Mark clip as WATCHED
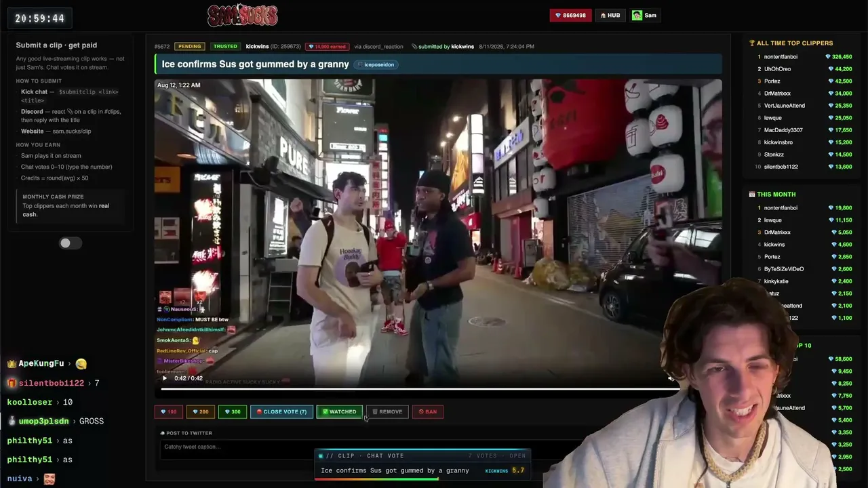868x488 pixels. point(339,411)
